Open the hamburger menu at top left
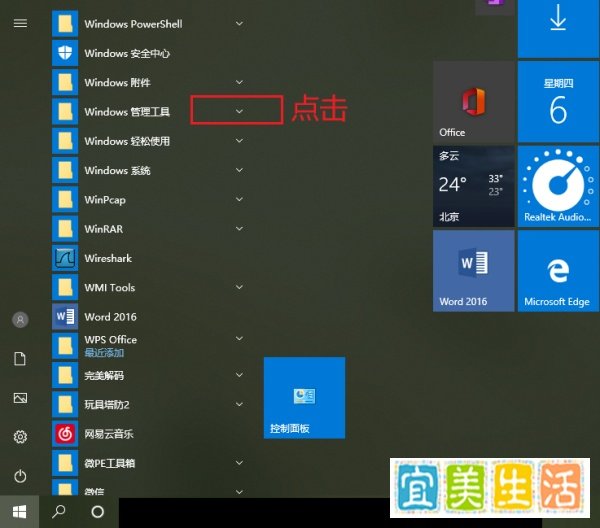The width and height of the screenshot is (600, 528). 20,23
